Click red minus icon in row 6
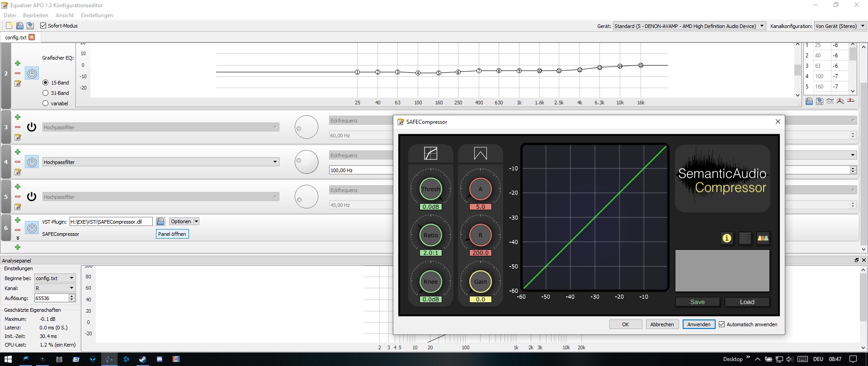The width and height of the screenshot is (868, 366). click(18, 230)
